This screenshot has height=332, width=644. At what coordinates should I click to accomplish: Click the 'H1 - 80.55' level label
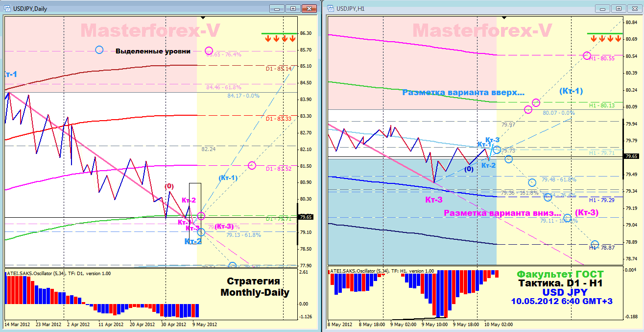(601, 59)
